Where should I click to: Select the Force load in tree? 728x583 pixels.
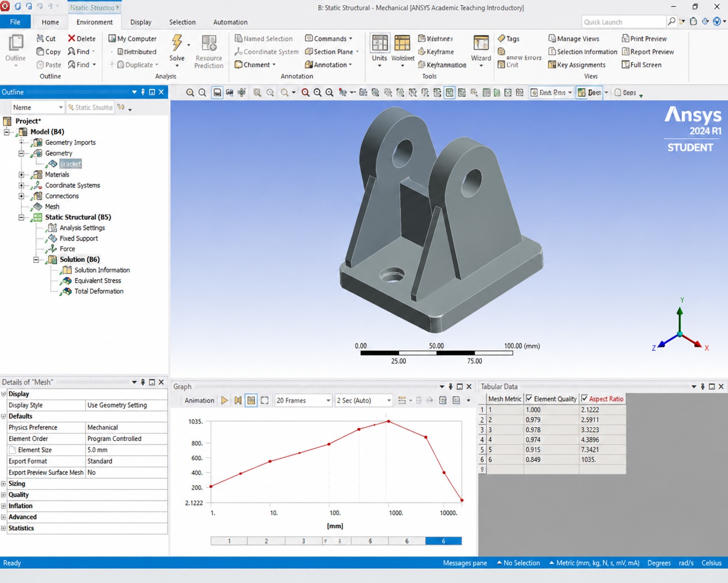67,248
